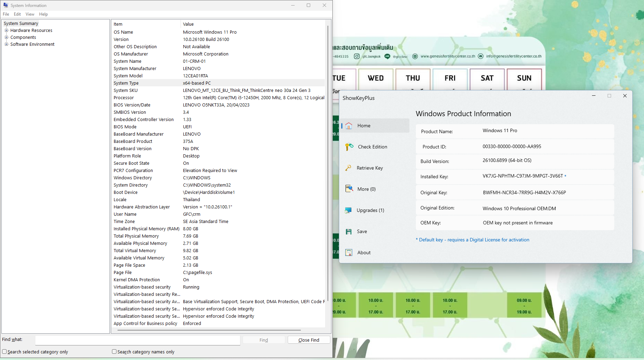Open the Help menu

pyautogui.click(x=43, y=14)
